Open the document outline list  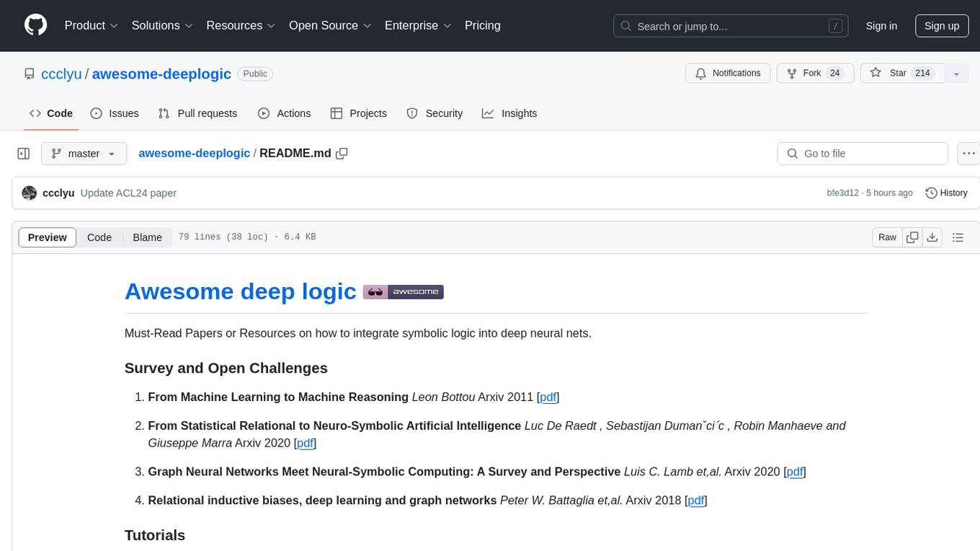coord(958,237)
